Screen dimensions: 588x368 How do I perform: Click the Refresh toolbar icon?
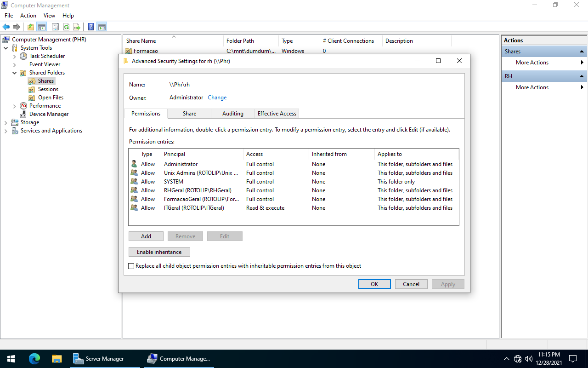point(66,27)
